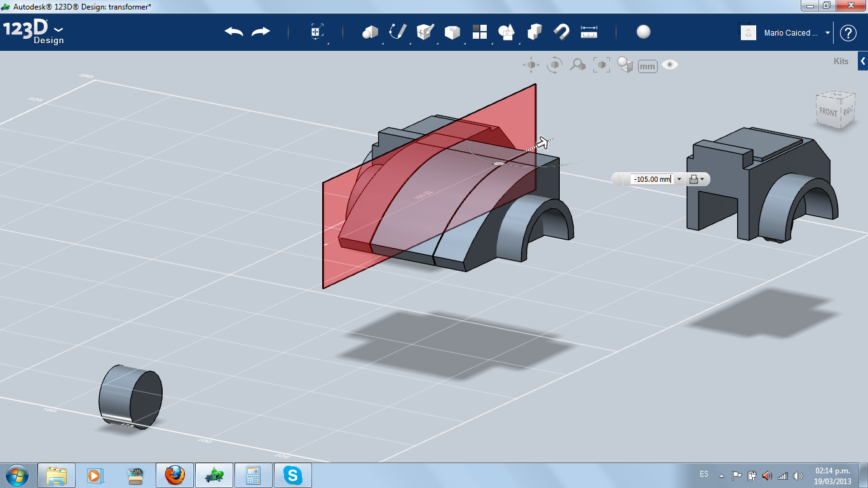Open the Primitives shapes tool
This screenshot has width=868, height=488.
370,32
